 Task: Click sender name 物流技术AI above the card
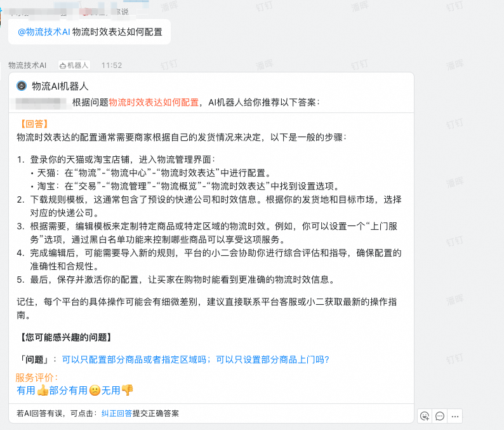coord(27,65)
